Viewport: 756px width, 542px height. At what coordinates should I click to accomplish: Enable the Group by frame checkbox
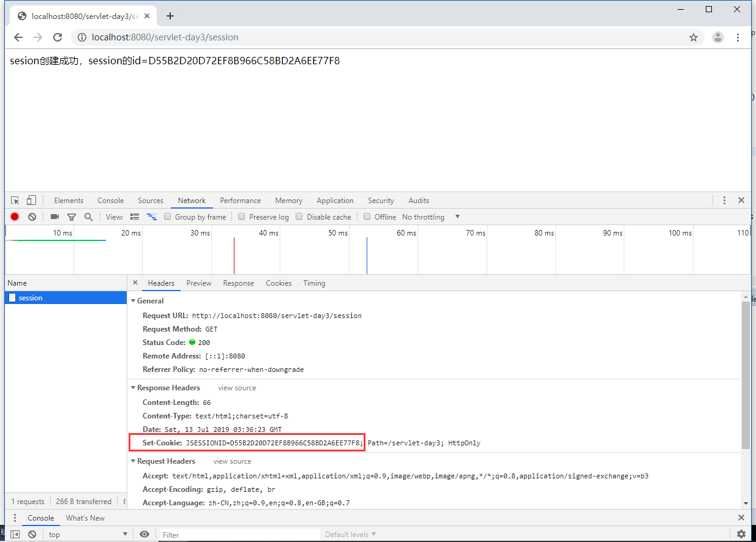coord(168,217)
